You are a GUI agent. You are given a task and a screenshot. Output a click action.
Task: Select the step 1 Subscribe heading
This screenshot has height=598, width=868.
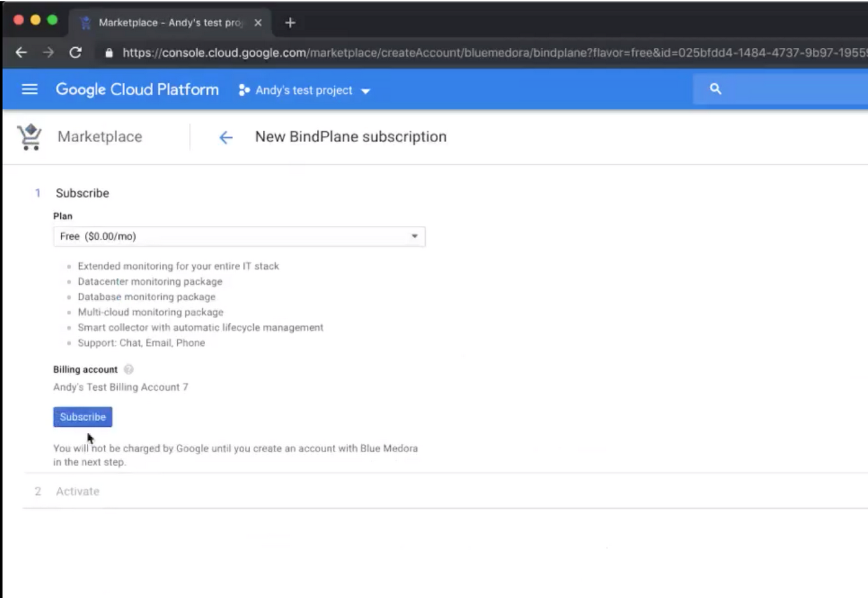tap(82, 193)
